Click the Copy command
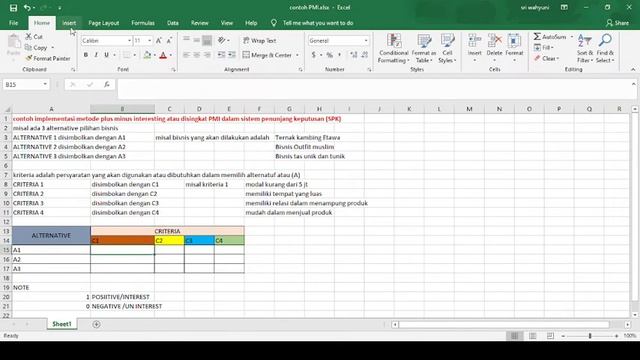Viewport: 640px width, 360px height. point(37,48)
